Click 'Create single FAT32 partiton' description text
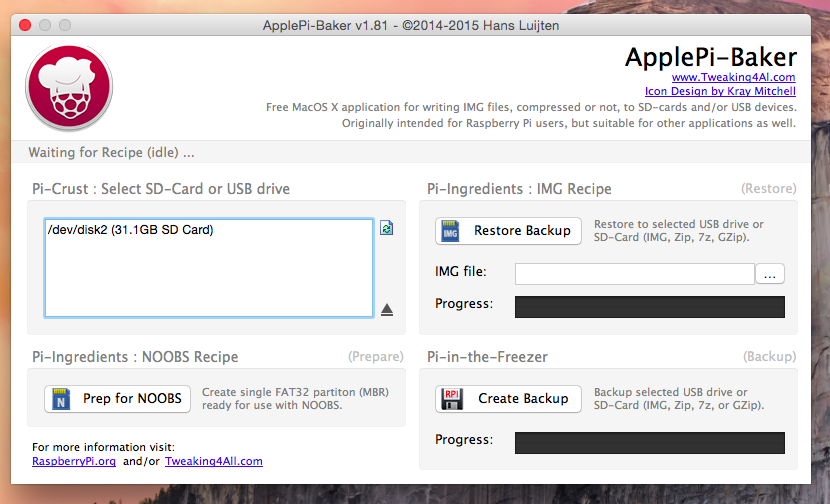The width and height of the screenshot is (830, 504). coord(295,399)
